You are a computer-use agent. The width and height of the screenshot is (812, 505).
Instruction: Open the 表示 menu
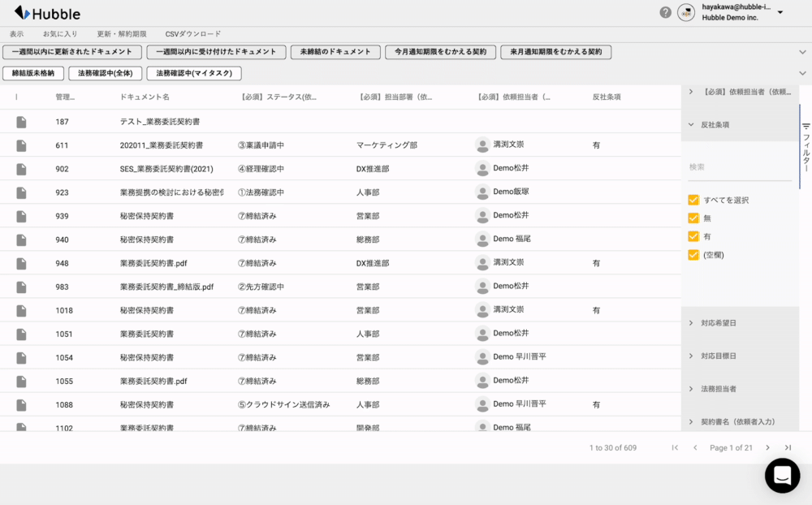pyautogui.click(x=16, y=34)
